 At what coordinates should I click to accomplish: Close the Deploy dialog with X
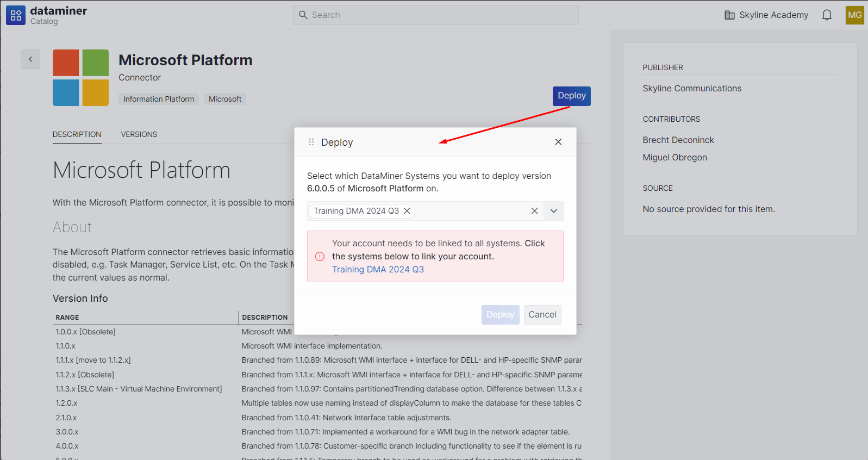pos(558,142)
